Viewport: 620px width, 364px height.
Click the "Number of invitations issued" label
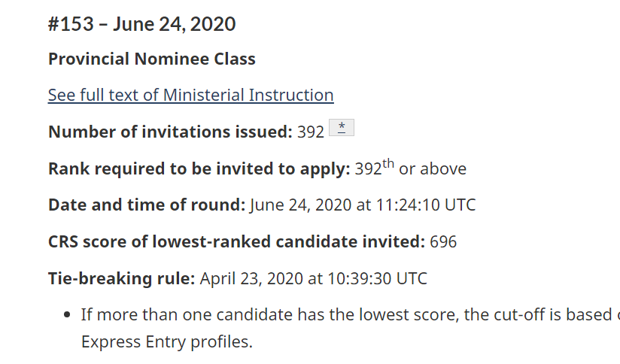[169, 132]
